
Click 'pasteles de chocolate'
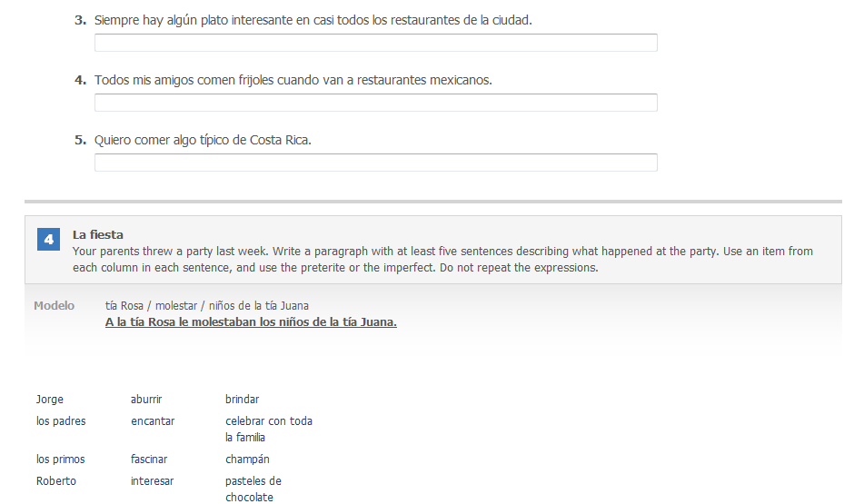(253, 489)
